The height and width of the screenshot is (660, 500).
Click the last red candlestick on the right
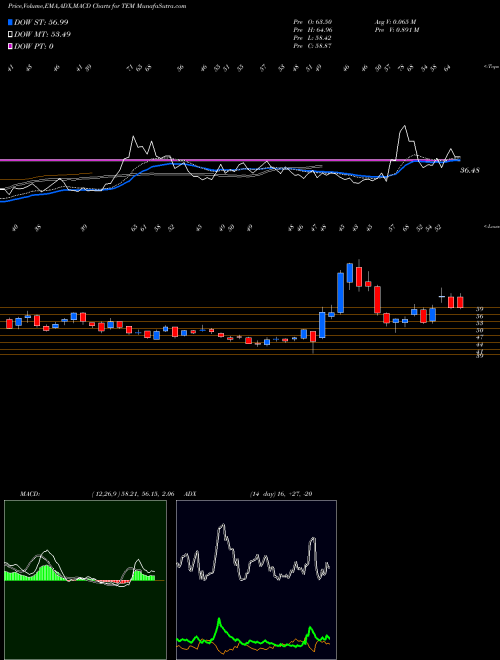point(460,302)
